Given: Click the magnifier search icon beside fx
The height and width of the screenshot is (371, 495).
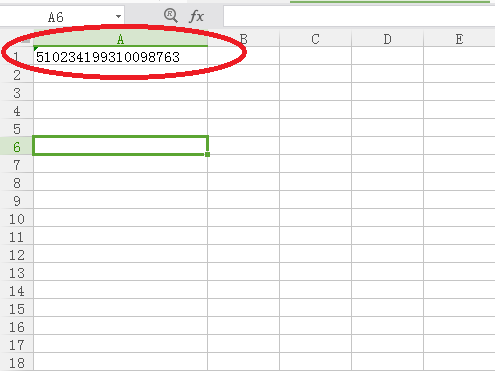Looking at the screenshot, I should pos(170,15).
